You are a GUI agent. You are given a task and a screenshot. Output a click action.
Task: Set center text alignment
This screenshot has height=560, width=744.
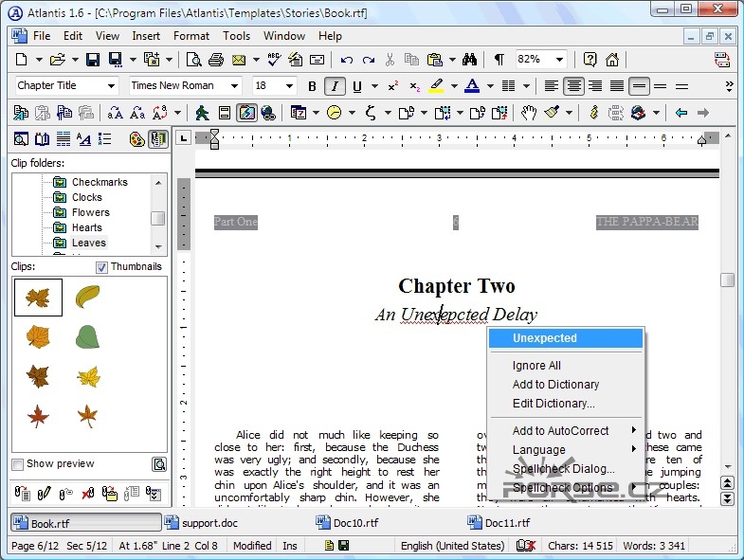click(573, 86)
